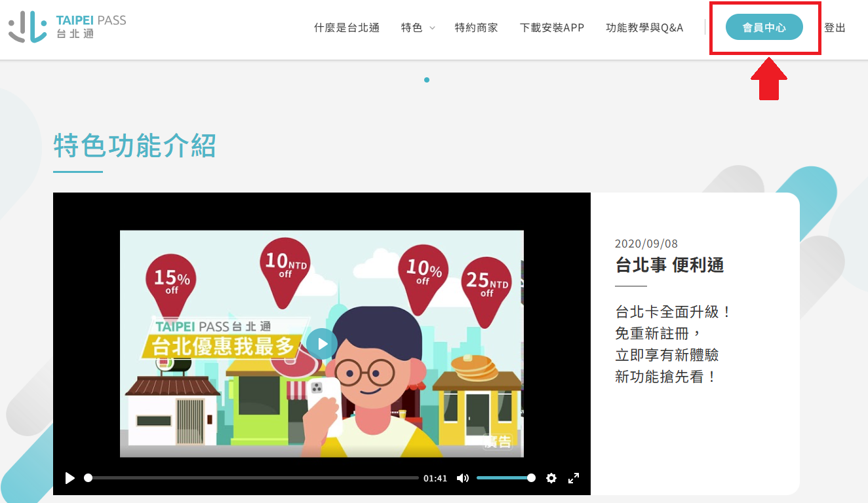The width and height of the screenshot is (868, 503).
Task: Click the 台北卡全面升級！ text
Action: 673,312
